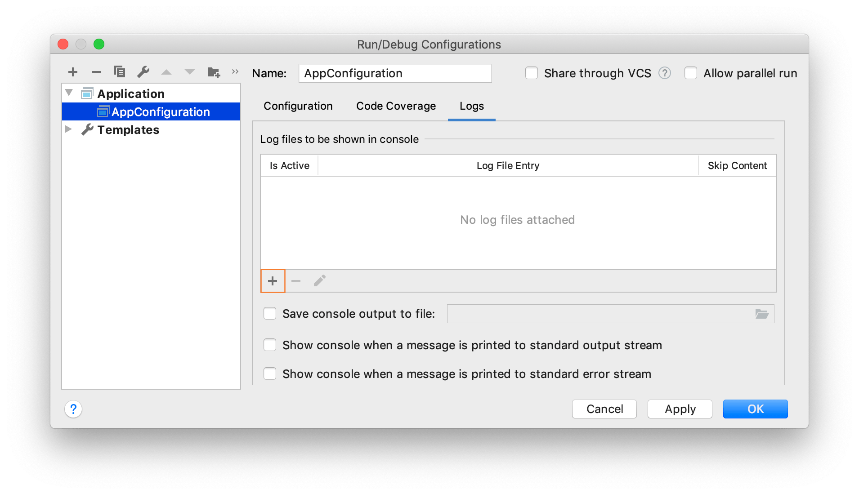
Task: Toggle Allow parallel run
Action: (691, 73)
